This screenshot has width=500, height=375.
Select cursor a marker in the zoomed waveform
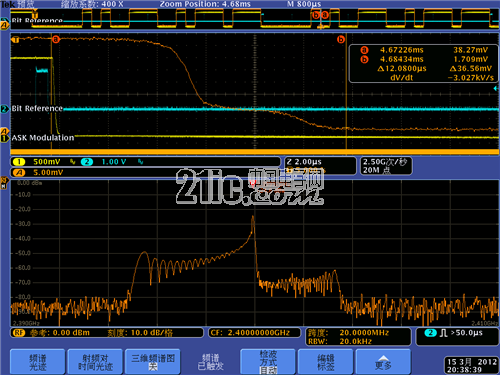click(56, 39)
